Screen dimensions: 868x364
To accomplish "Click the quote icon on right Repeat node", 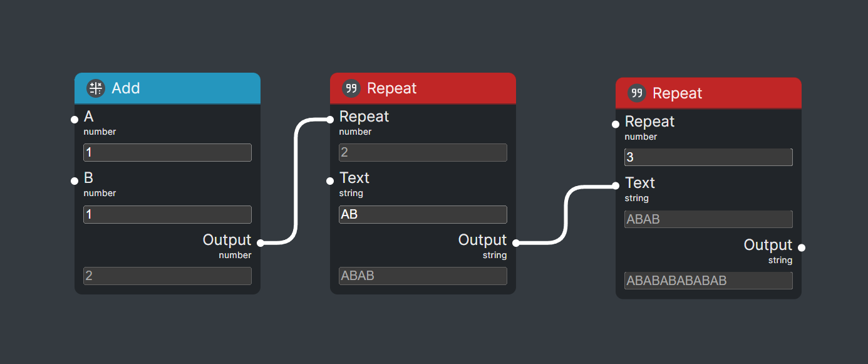I will [x=637, y=93].
